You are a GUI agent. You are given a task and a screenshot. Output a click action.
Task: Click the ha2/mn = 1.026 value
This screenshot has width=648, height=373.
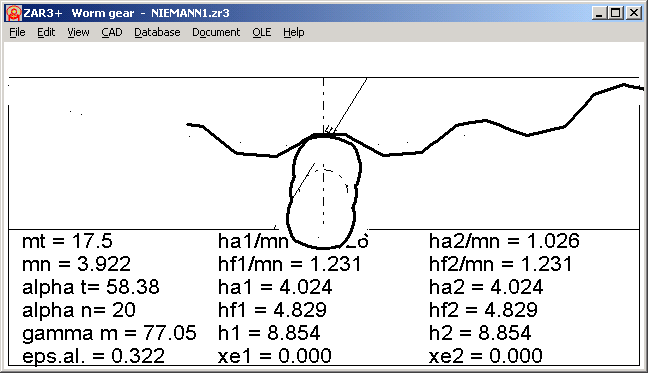pos(504,241)
